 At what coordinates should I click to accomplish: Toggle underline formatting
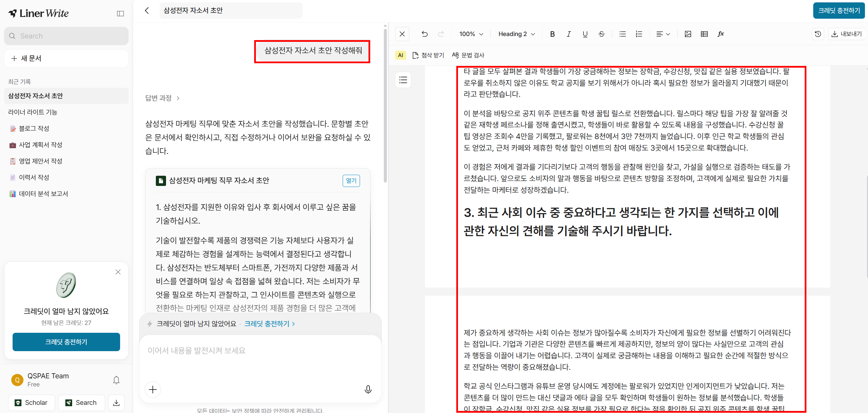[585, 34]
